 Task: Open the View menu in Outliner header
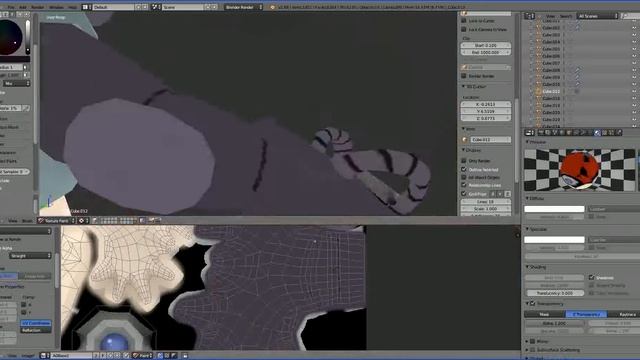[550, 16]
